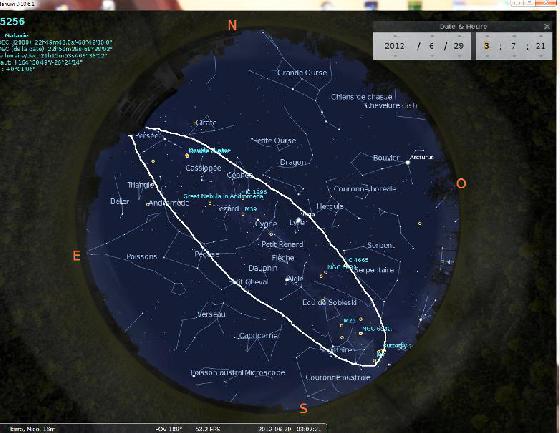Click the Lézard constellation label
The width and height of the screenshot is (560, 433).
pos(229,209)
